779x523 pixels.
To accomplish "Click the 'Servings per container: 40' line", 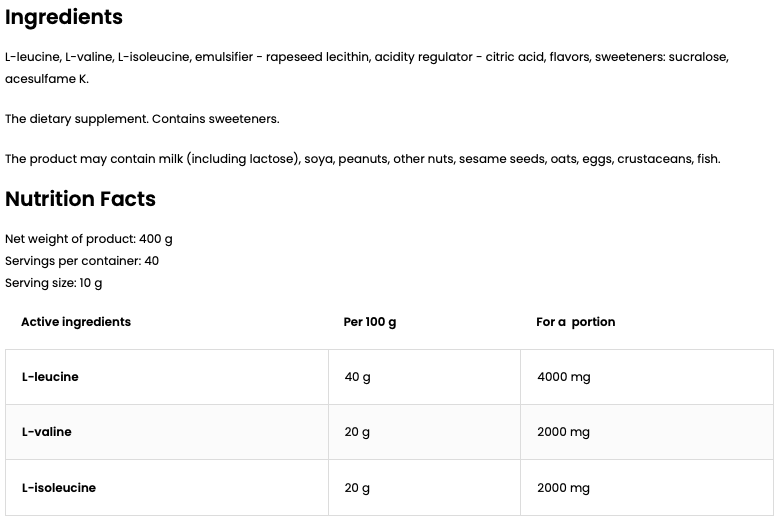I will pos(82,261).
